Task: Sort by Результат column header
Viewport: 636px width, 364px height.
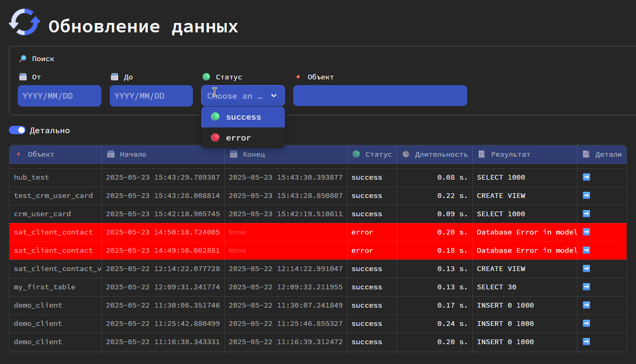Action: pyautogui.click(x=525, y=154)
